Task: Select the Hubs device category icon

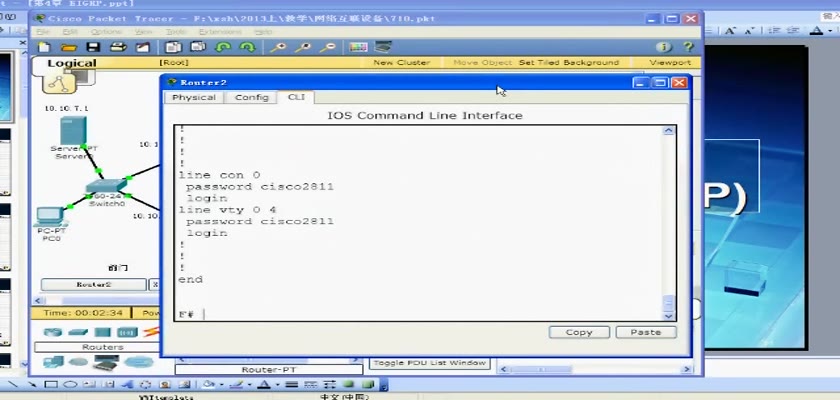Action: 103,332
